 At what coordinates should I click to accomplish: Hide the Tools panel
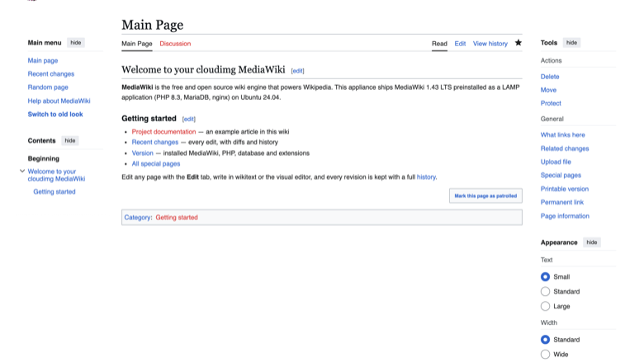[571, 43]
